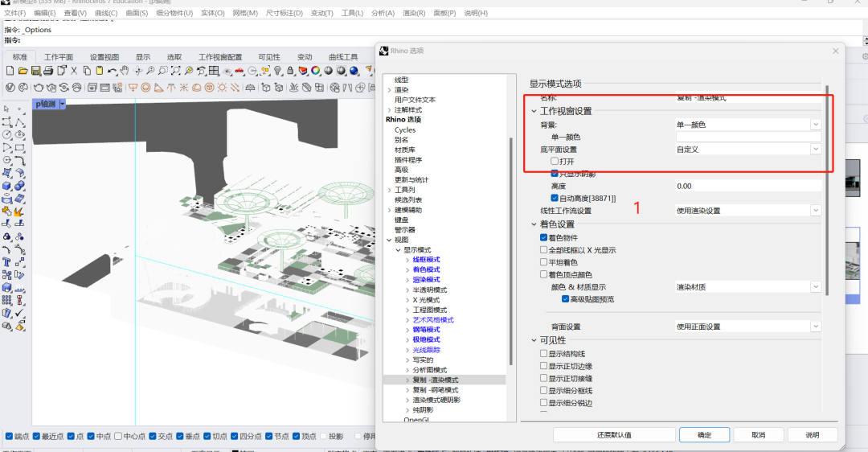The image size is (868, 452).
Task: Open the 曲面(S) menu
Action: (137, 13)
